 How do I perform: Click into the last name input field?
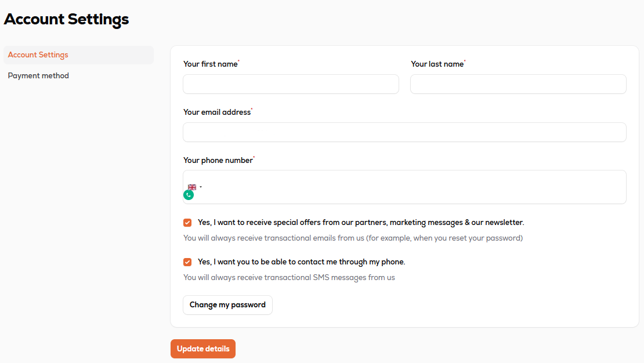pos(518,84)
